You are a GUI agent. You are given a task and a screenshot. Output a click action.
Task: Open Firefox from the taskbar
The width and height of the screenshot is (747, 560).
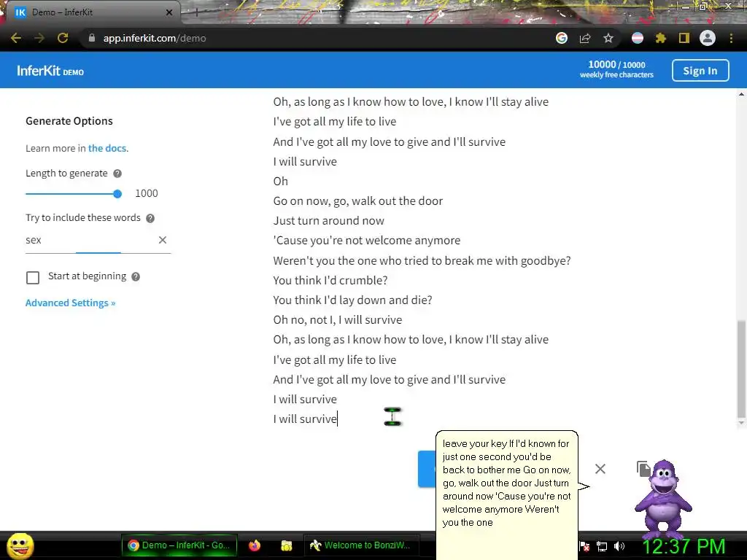[x=255, y=545]
